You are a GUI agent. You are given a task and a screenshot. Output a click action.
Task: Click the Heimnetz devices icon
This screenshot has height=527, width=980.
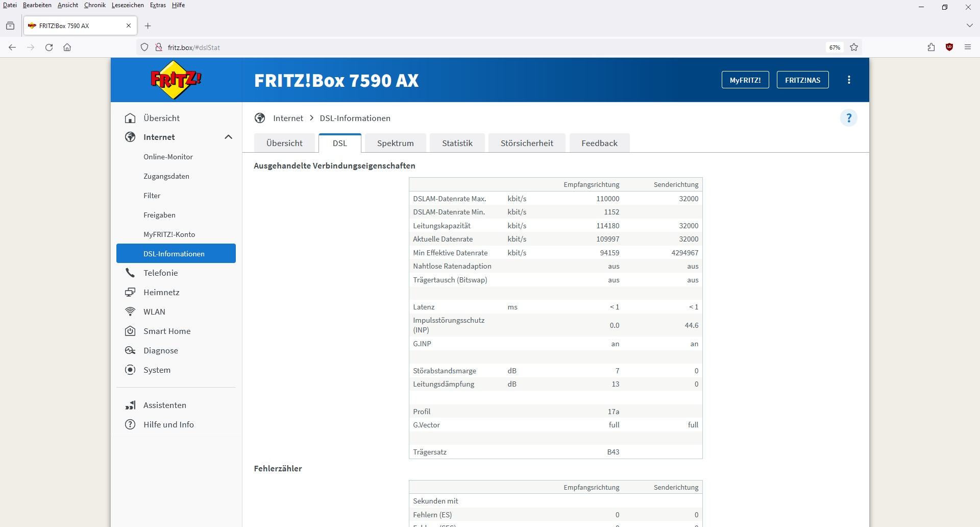130,292
